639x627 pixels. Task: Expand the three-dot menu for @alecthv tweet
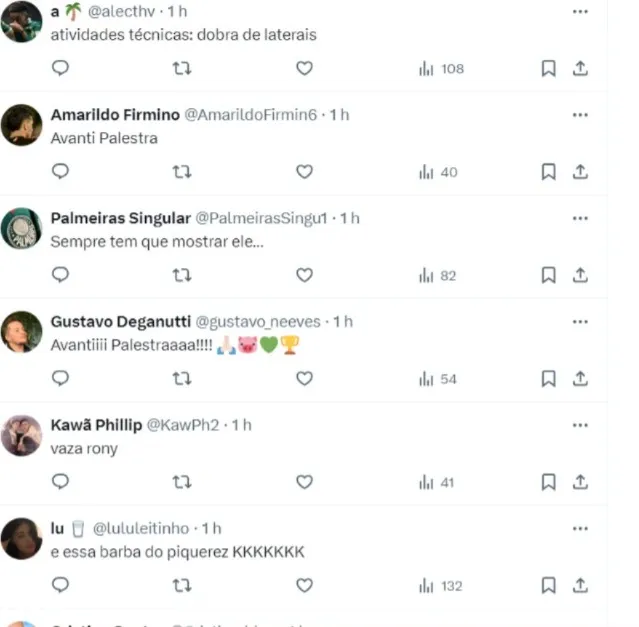(580, 12)
